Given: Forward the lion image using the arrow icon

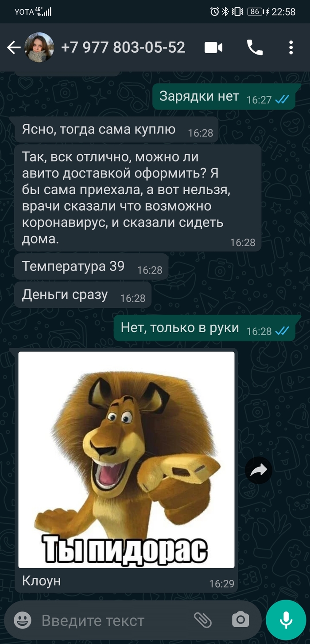Looking at the screenshot, I should point(259,470).
